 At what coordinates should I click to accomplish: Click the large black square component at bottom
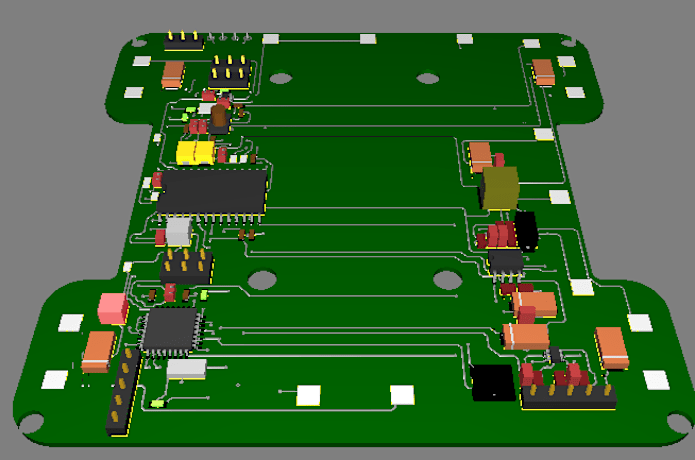click(493, 383)
